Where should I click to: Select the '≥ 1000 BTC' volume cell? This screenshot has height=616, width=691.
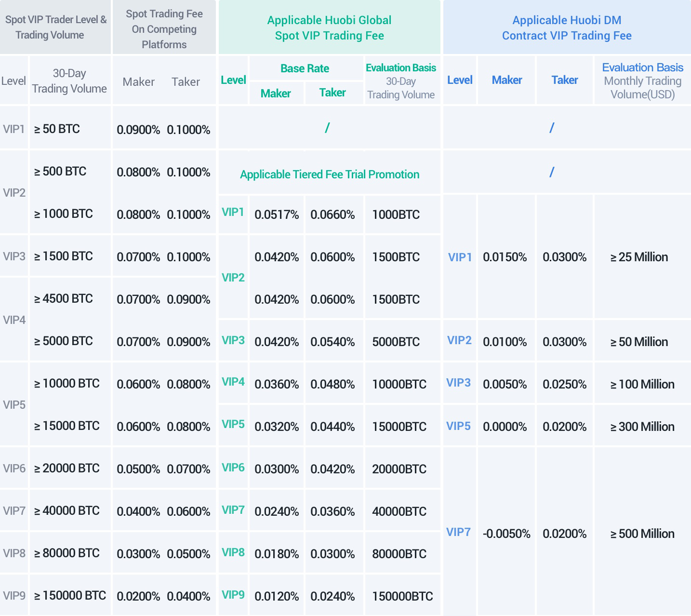[x=64, y=214]
